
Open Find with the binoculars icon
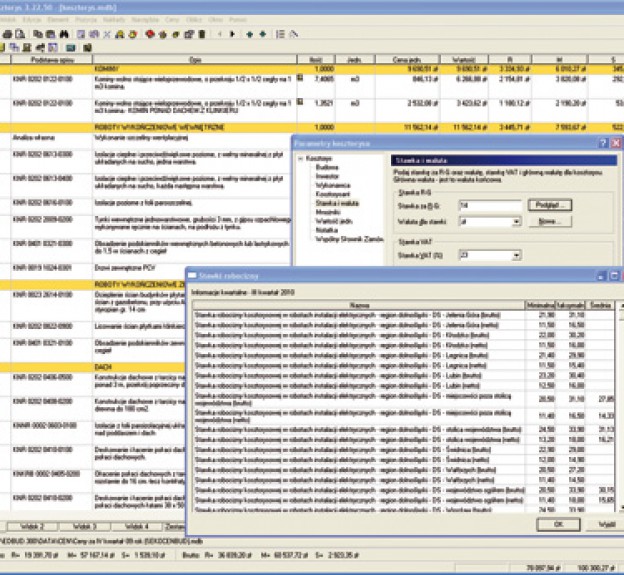coord(64,34)
